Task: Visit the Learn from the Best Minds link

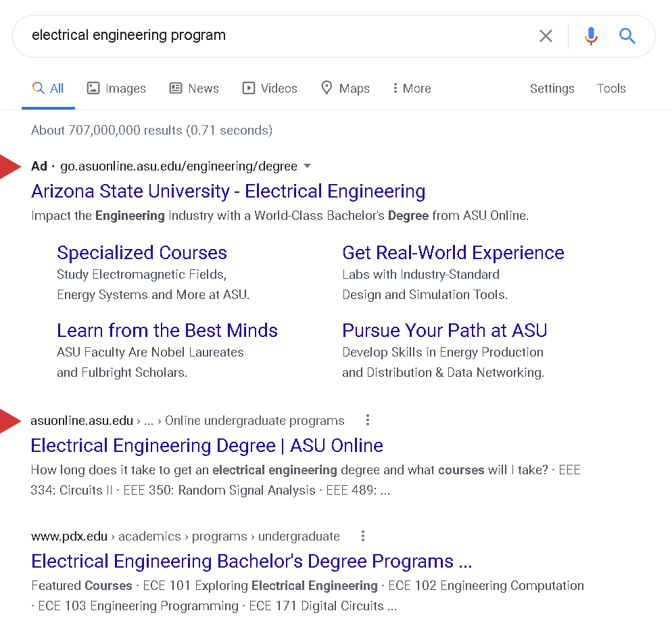Action: click(x=167, y=331)
